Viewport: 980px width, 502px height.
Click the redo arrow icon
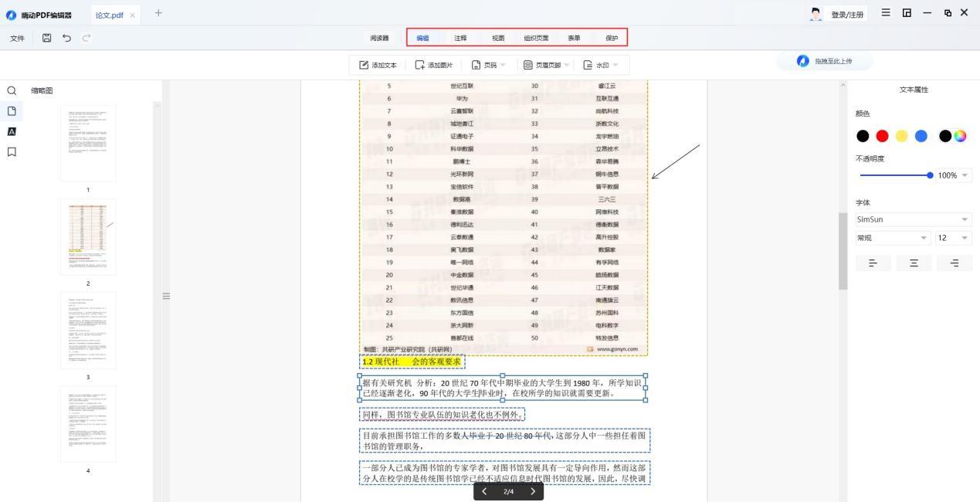click(x=86, y=38)
